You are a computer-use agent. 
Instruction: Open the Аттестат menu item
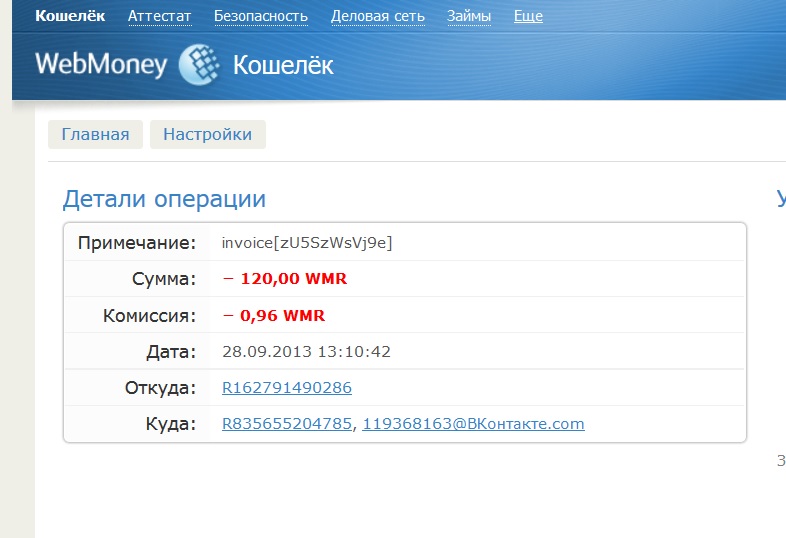[x=159, y=17]
